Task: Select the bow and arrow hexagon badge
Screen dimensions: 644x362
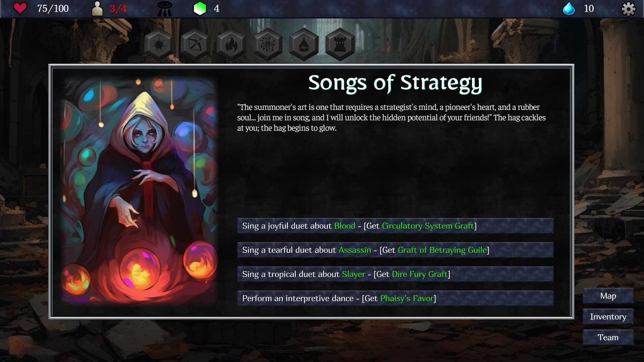Action: [x=195, y=45]
